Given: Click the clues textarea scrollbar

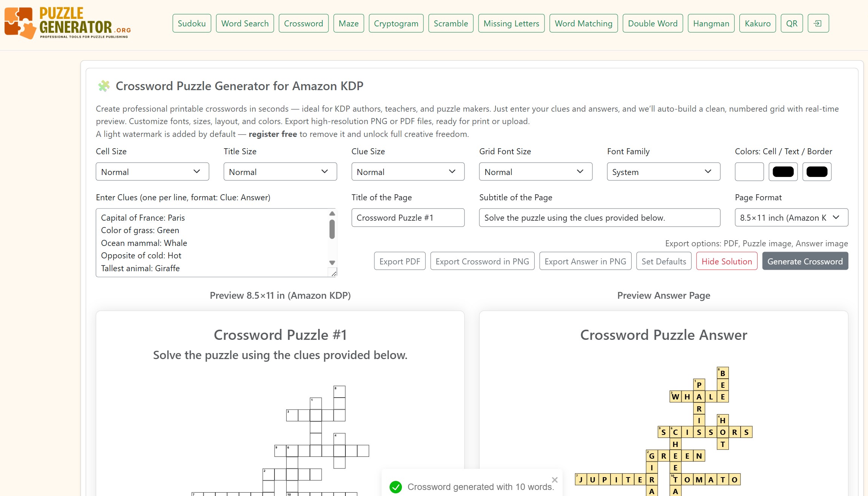Looking at the screenshot, I should (x=332, y=228).
